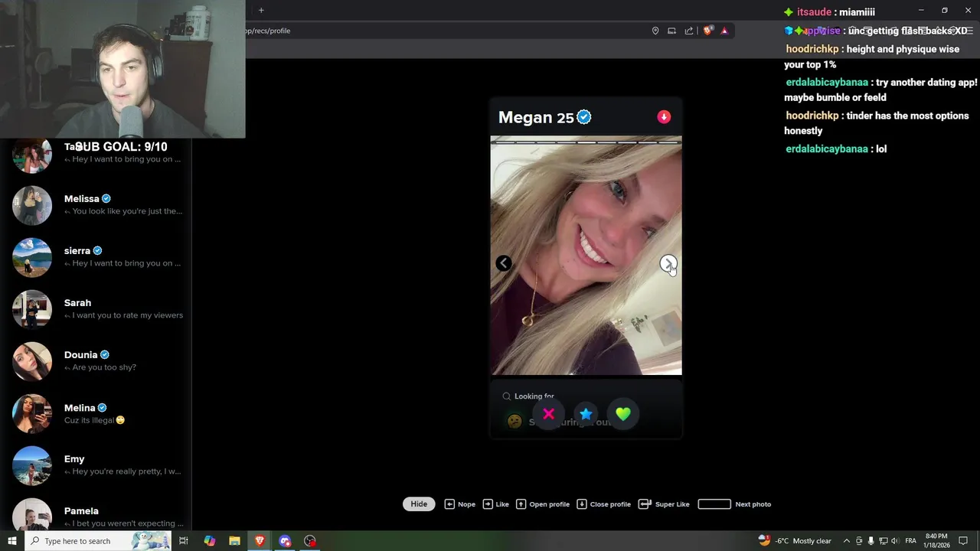Open Emy's message conversation
This screenshot has width=980, height=551.
96,465
